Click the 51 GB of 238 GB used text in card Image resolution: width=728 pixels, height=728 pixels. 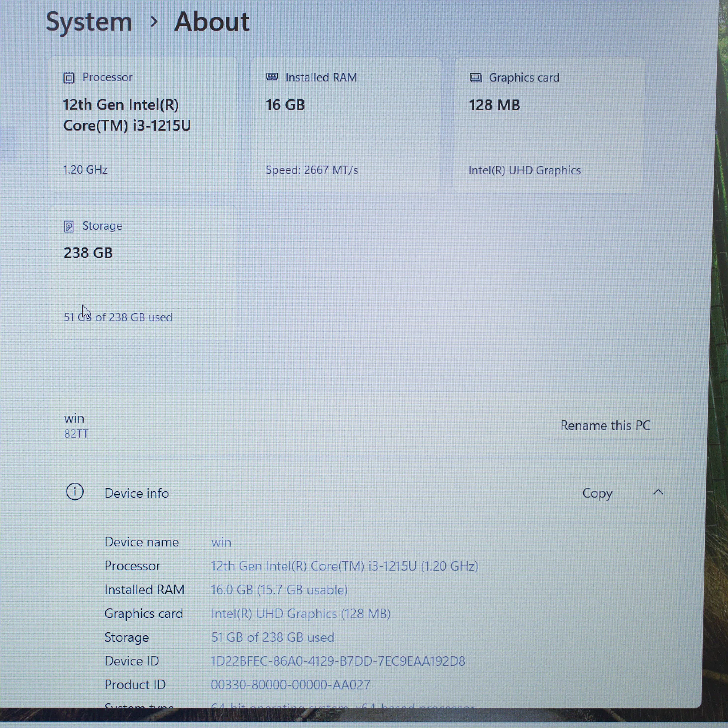coord(118,317)
